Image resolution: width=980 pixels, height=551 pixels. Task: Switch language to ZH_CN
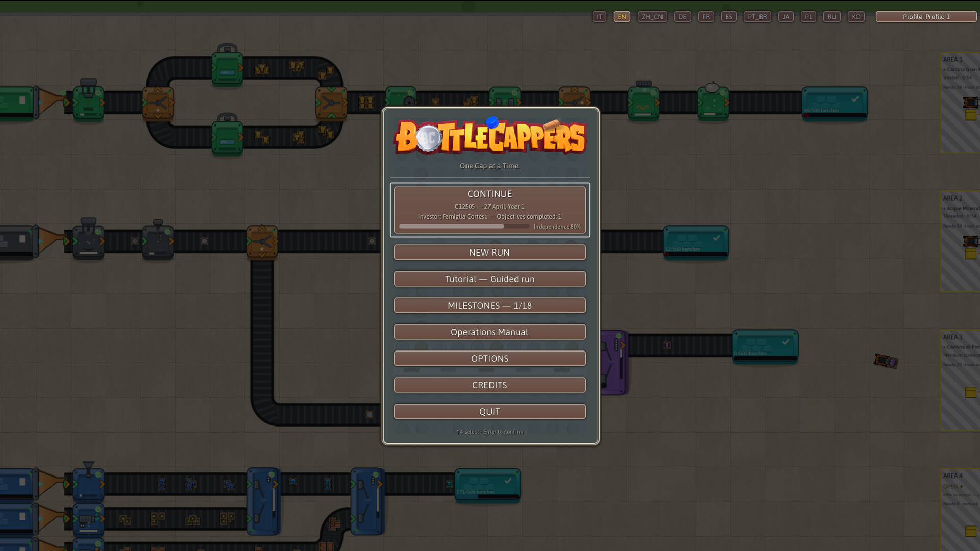[652, 17]
